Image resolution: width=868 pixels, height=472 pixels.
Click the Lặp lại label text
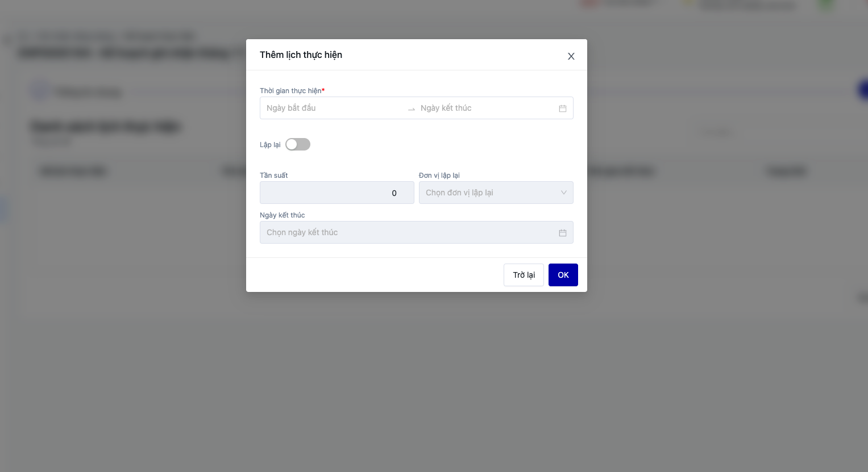pos(270,145)
